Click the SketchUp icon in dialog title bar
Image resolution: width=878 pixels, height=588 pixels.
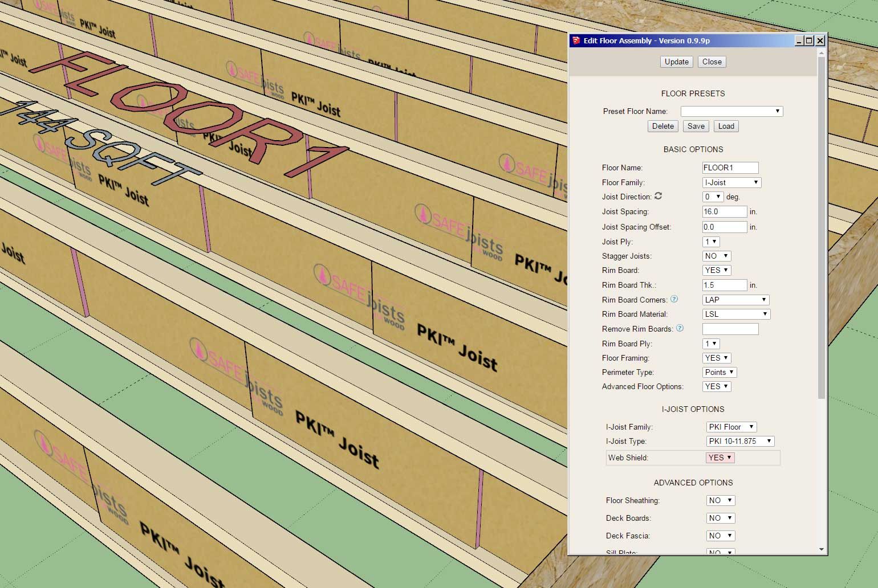576,40
